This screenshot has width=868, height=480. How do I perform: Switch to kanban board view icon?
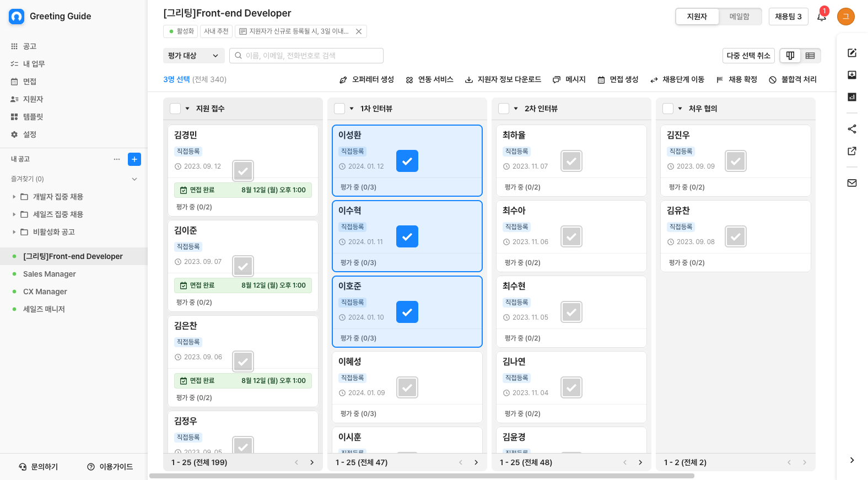790,56
